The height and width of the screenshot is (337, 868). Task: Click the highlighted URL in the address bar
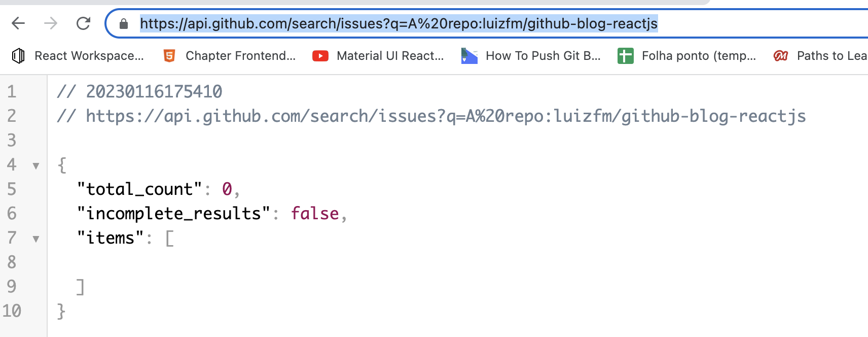399,23
